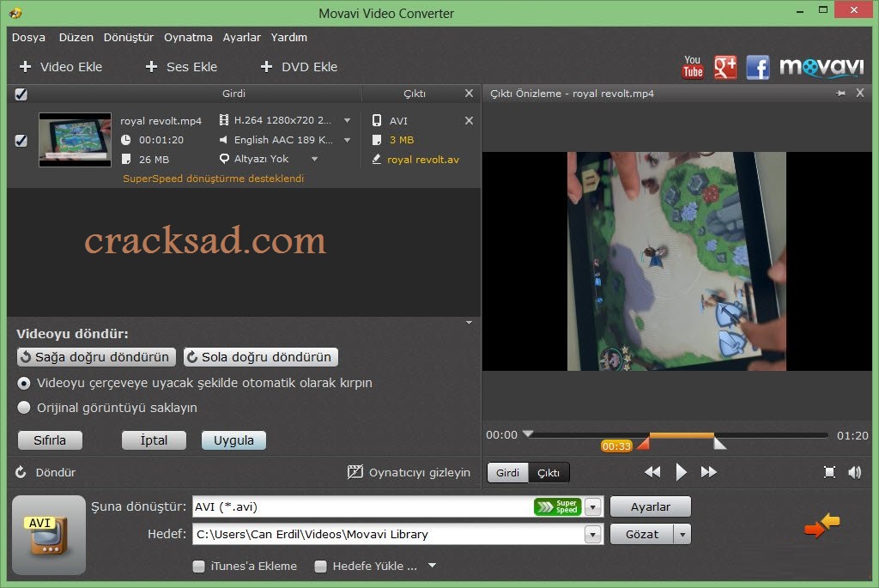Viewport: 879px width, 588px height.
Task: Expand the English AAC audio dropdown
Action: [x=347, y=140]
